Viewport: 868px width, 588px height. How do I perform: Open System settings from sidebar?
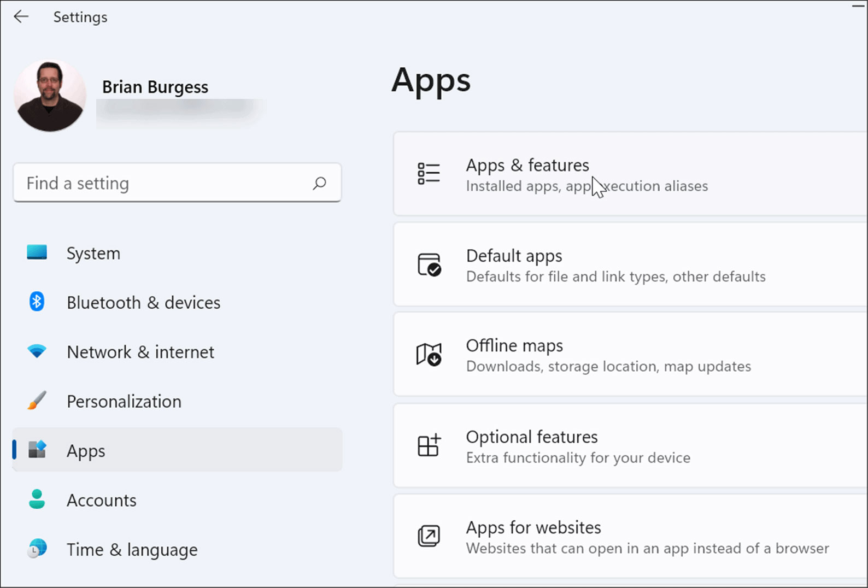[93, 254]
